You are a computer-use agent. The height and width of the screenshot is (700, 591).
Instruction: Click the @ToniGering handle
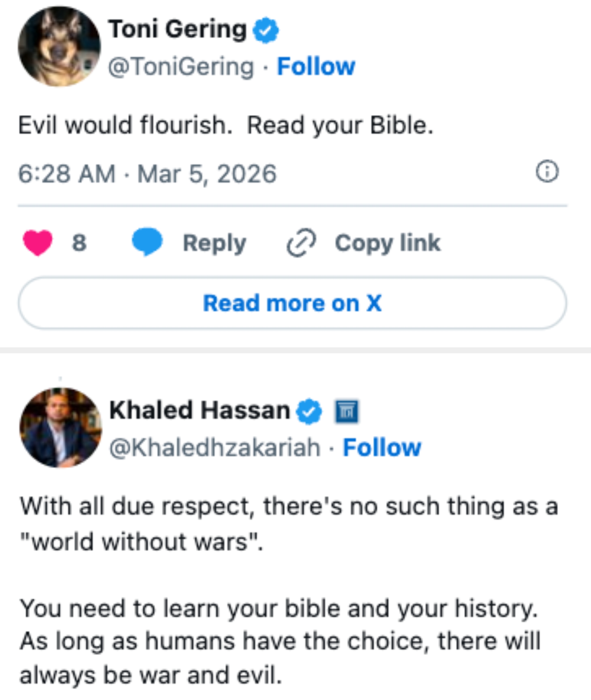click(x=181, y=67)
